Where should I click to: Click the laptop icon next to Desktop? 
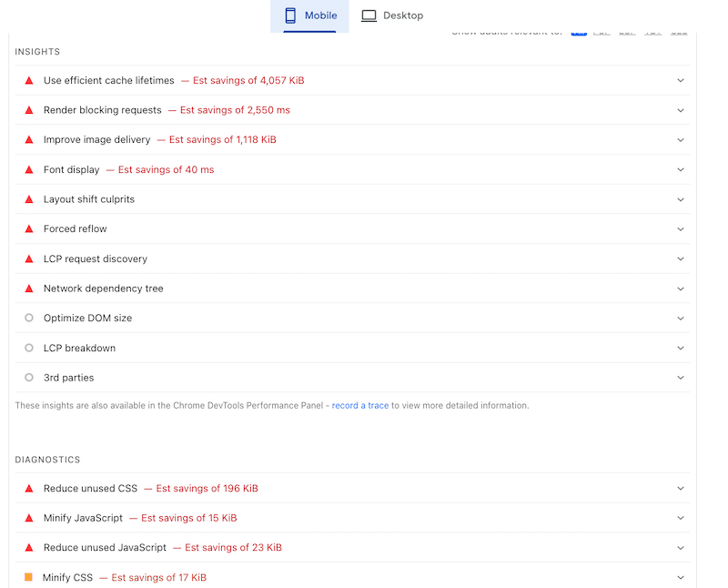click(369, 15)
